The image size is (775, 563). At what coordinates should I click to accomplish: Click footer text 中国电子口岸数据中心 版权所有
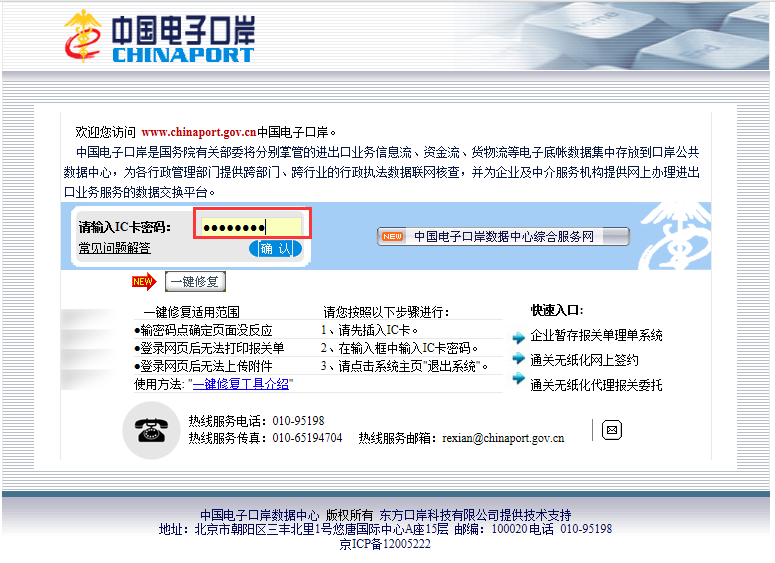pyautogui.click(x=287, y=516)
